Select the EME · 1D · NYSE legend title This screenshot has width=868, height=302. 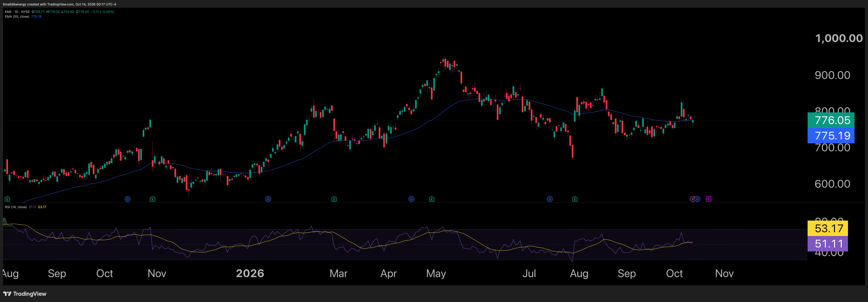click(x=17, y=12)
